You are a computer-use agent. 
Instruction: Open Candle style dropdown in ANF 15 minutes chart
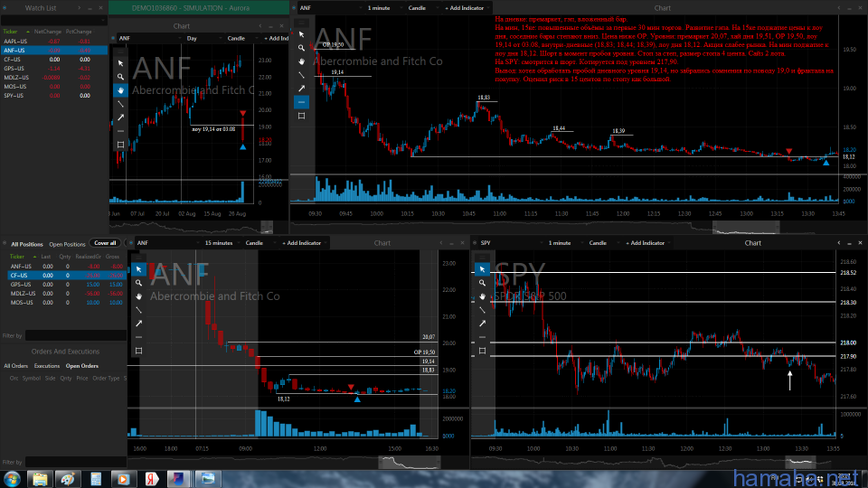click(259, 243)
